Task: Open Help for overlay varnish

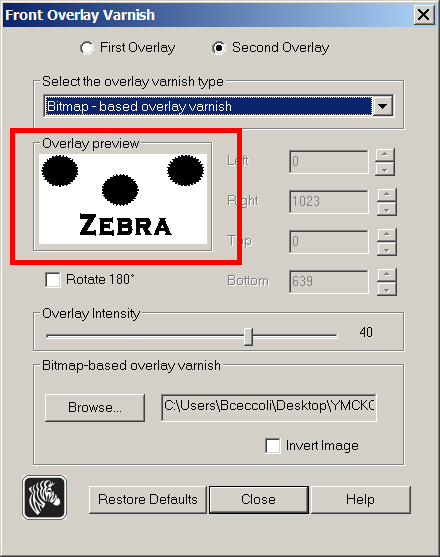Action: [360, 499]
